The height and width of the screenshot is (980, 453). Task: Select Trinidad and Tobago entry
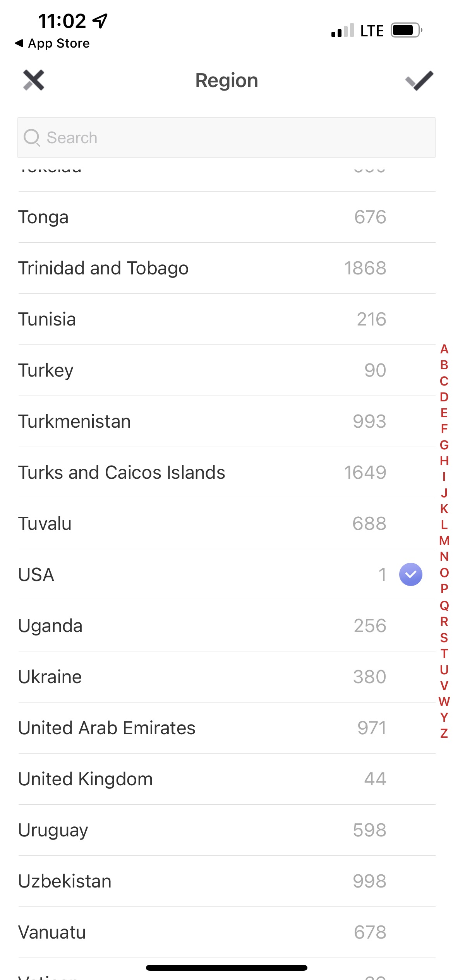226,268
